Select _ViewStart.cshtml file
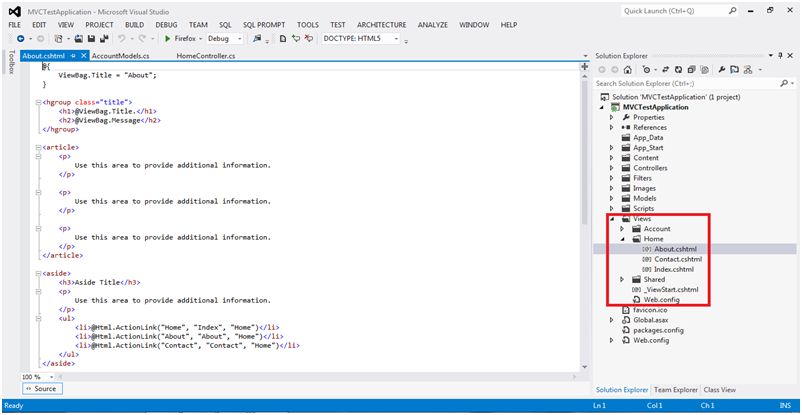 tap(671, 290)
